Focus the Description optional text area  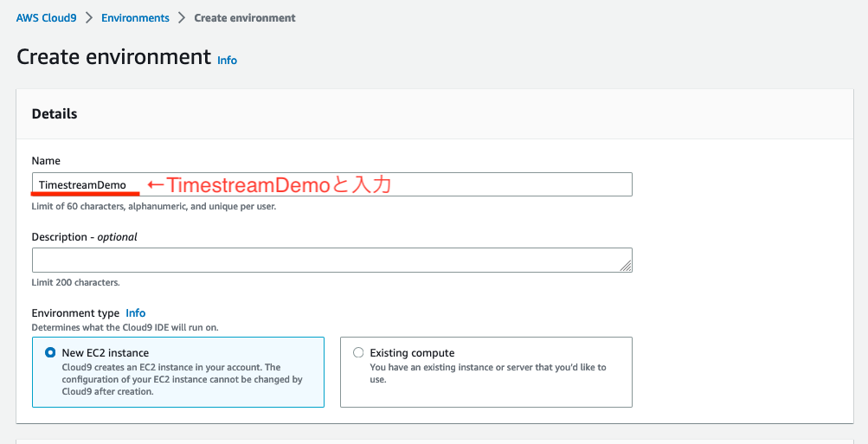[331, 261]
